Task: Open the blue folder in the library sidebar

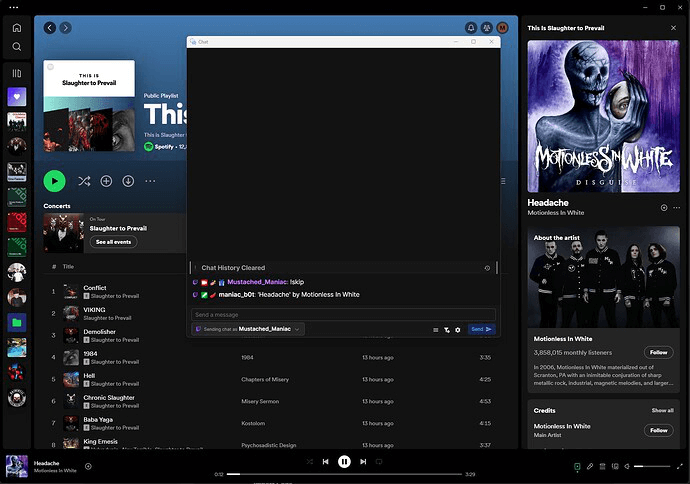Action: coord(17,323)
